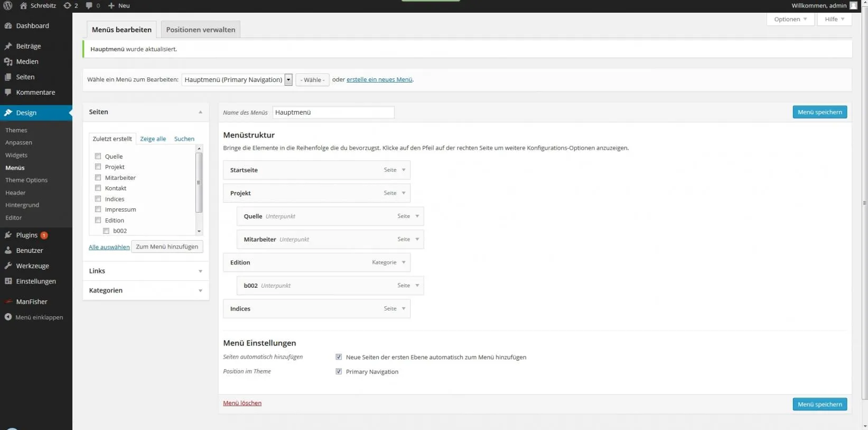Click the Werkzeuge wrench icon

[8, 266]
